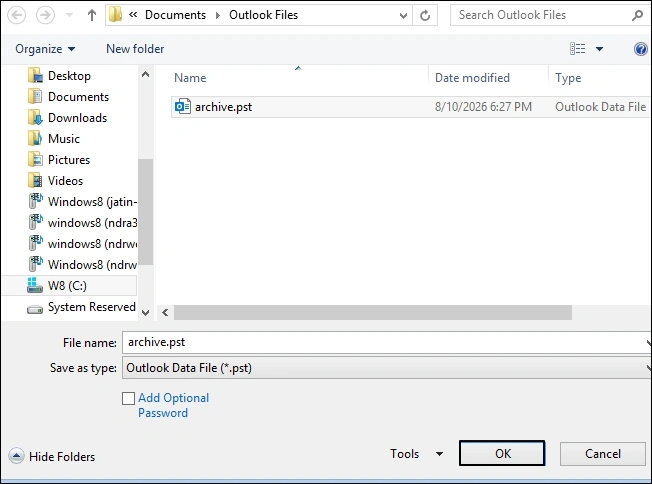Change the view with the view icon

tap(578, 49)
